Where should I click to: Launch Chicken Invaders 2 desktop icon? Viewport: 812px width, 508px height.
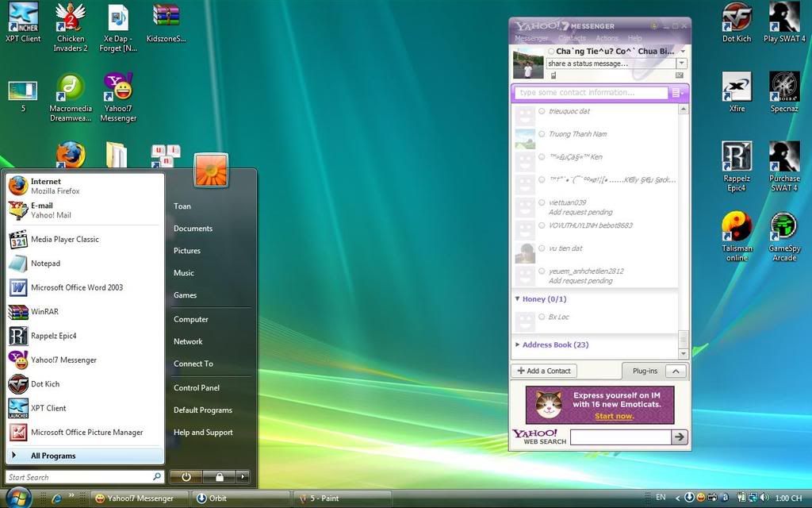tap(71, 27)
